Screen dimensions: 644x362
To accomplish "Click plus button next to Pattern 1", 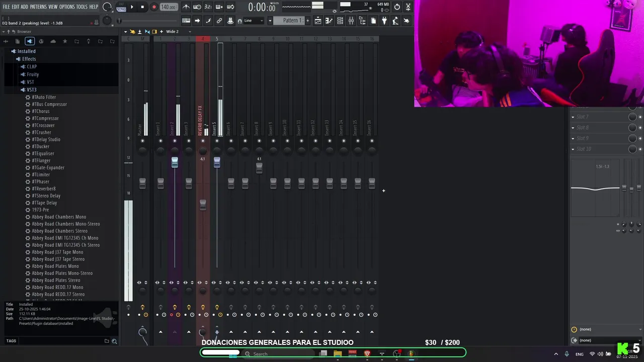I will pyautogui.click(x=308, y=21).
